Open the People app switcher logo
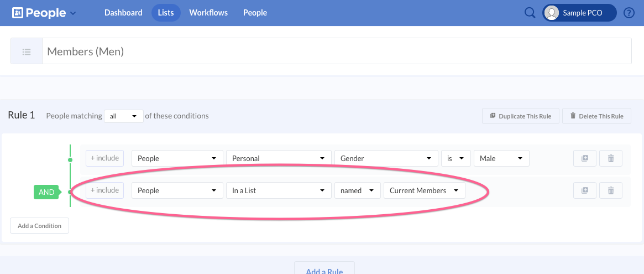The height and width of the screenshot is (274, 644). point(44,13)
